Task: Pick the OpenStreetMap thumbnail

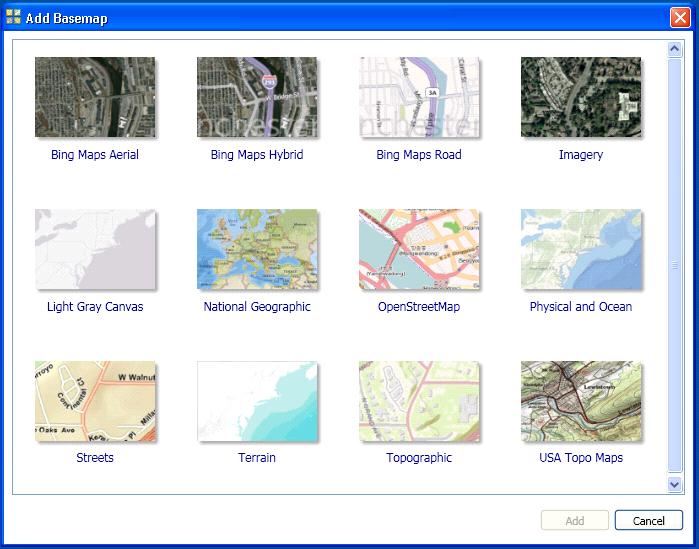Action: 419,249
